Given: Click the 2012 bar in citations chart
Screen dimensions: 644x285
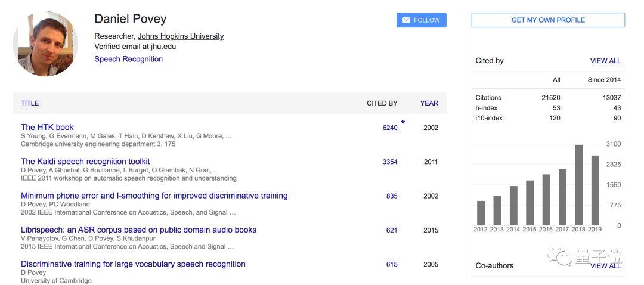Looking at the screenshot, I should click(481, 213).
